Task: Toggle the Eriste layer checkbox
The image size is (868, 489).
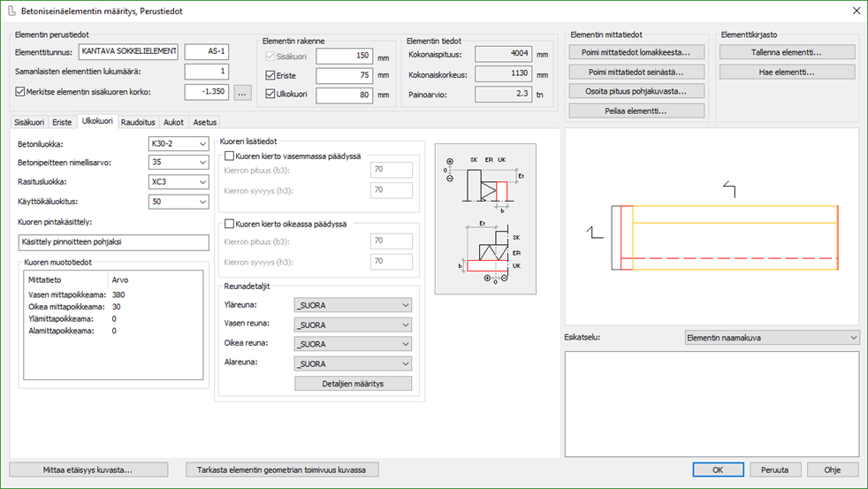Action: (271, 76)
